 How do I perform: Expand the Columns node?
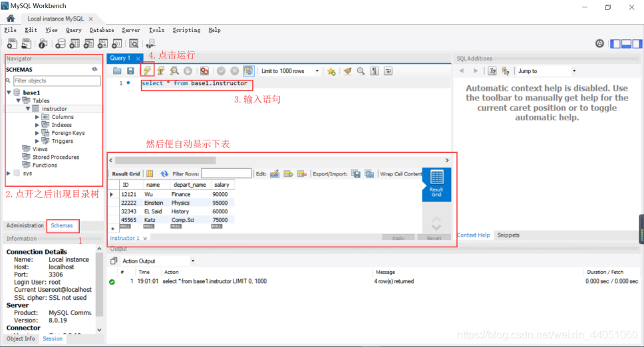pos(37,117)
